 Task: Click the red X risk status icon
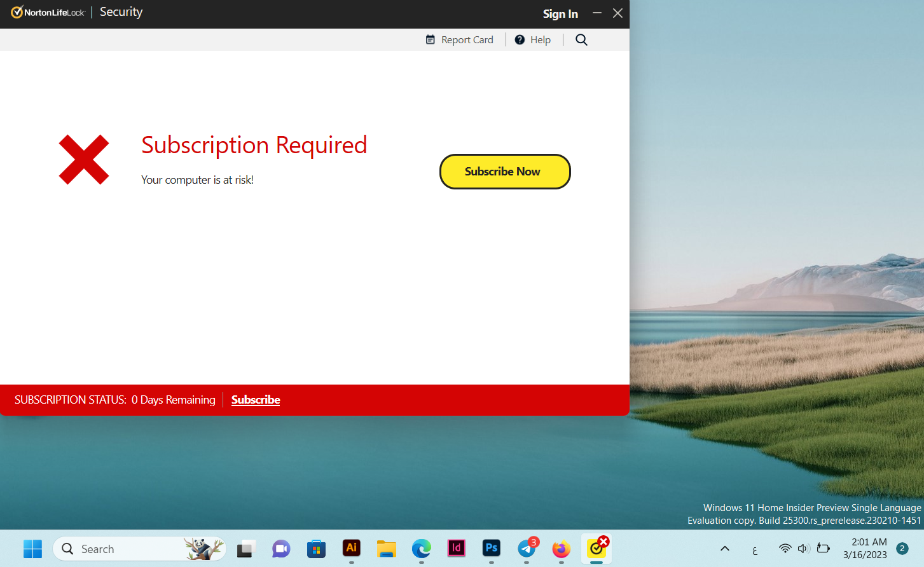pyautogui.click(x=84, y=160)
